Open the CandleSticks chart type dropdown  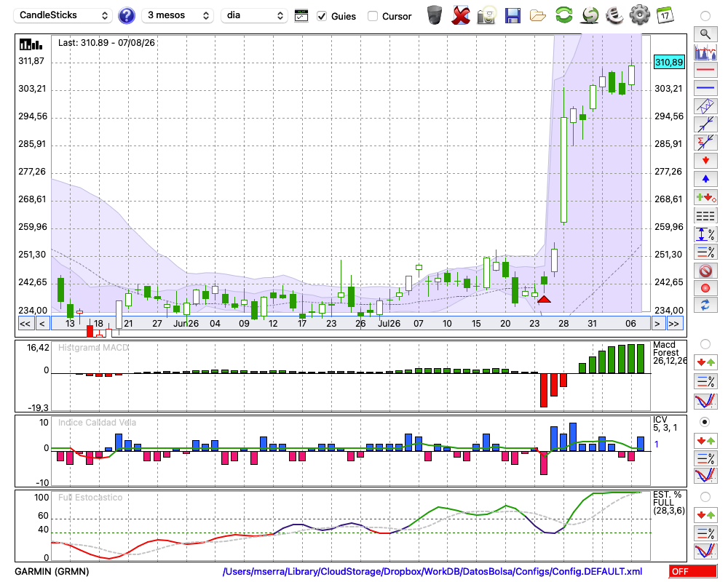63,15
